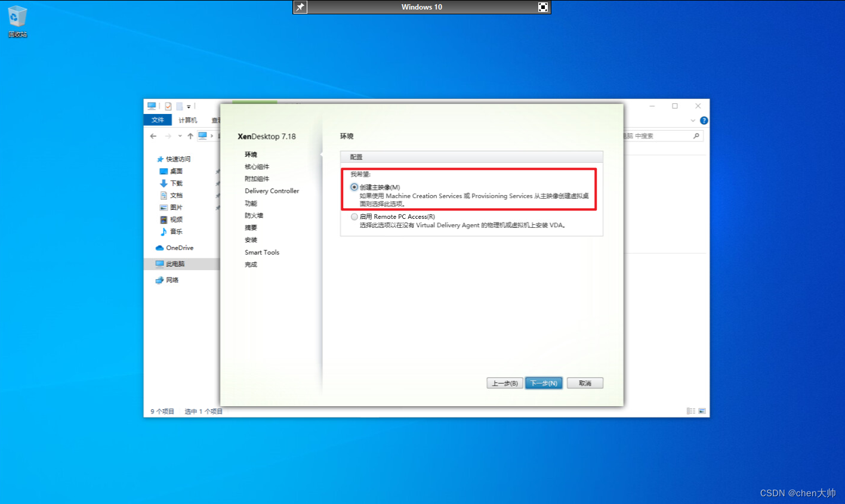Open Explorer help question mark icon
Viewport: 845px width, 504px height.
pos(704,120)
